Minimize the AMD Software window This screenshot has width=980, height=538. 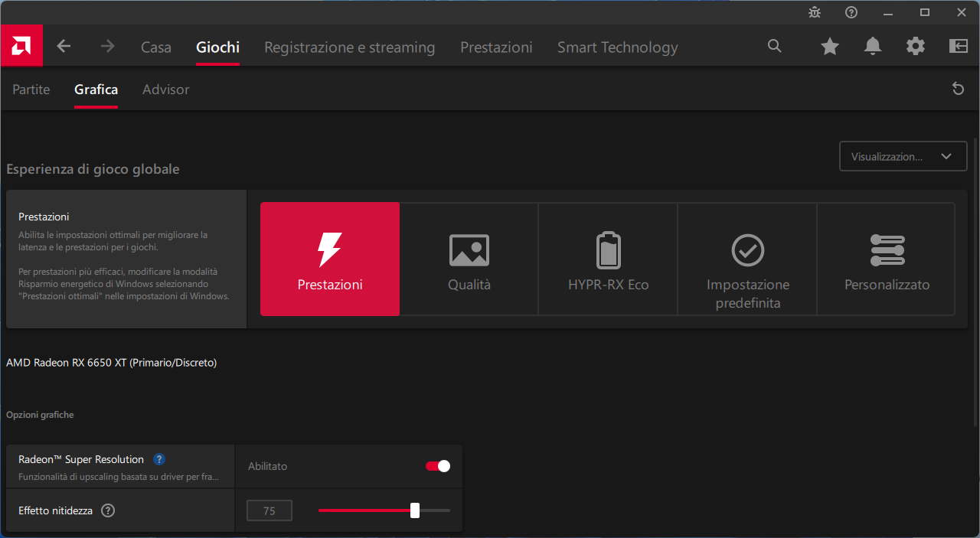[888, 12]
